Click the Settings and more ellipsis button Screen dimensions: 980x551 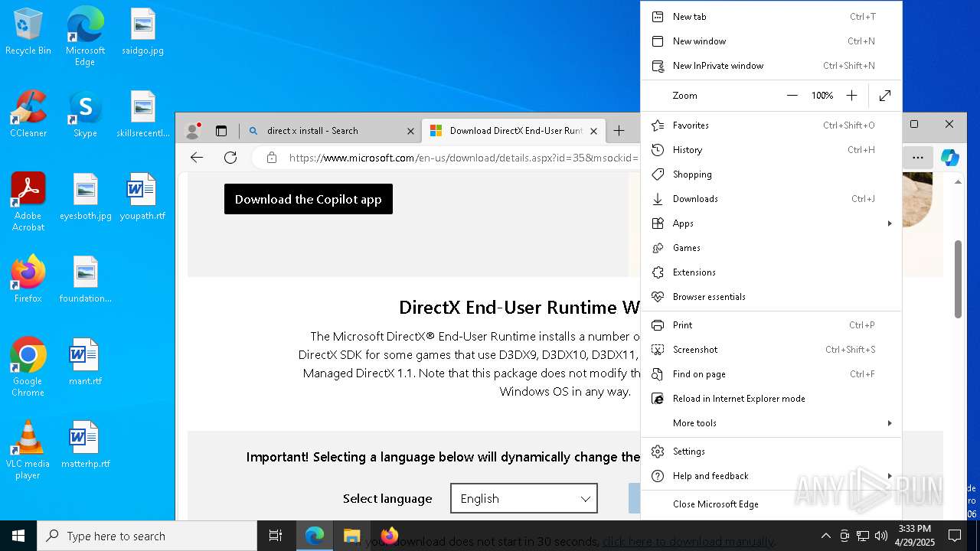(918, 158)
